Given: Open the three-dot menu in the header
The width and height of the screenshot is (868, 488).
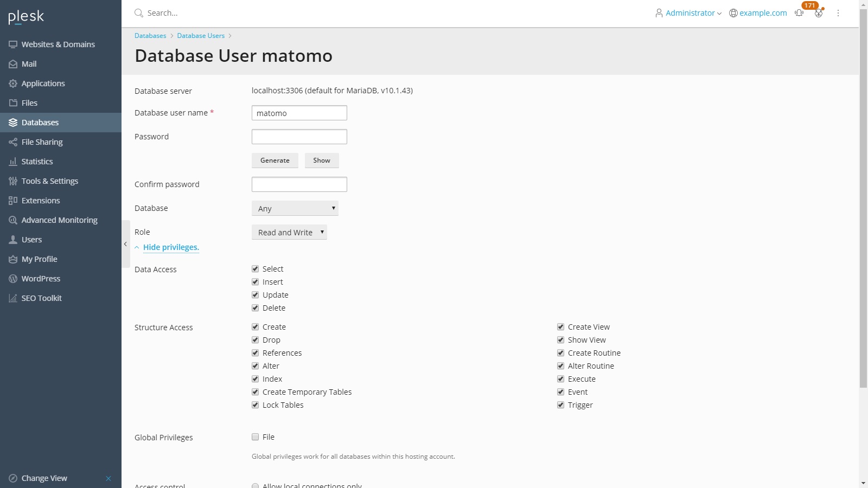Looking at the screenshot, I should click(x=838, y=13).
